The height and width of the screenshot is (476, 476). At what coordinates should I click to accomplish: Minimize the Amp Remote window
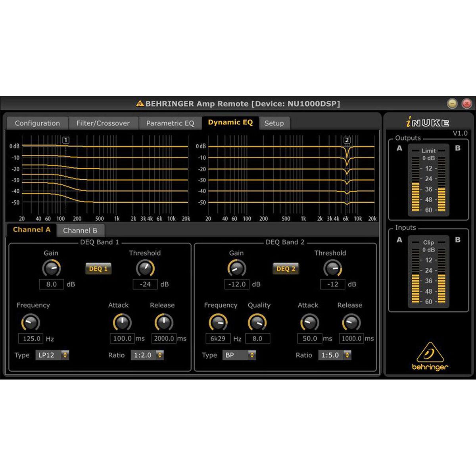(x=452, y=104)
